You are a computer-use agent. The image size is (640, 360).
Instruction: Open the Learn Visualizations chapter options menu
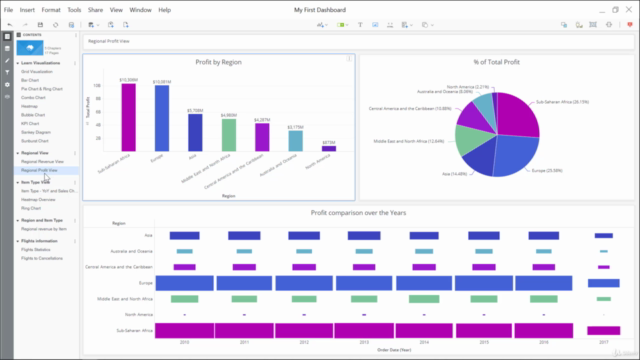pyautogui.click(x=75, y=63)
